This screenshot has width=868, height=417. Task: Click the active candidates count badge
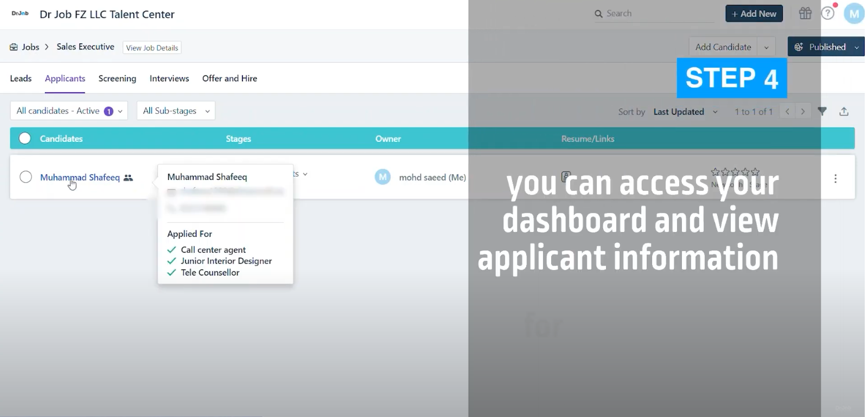coord(108,111)
